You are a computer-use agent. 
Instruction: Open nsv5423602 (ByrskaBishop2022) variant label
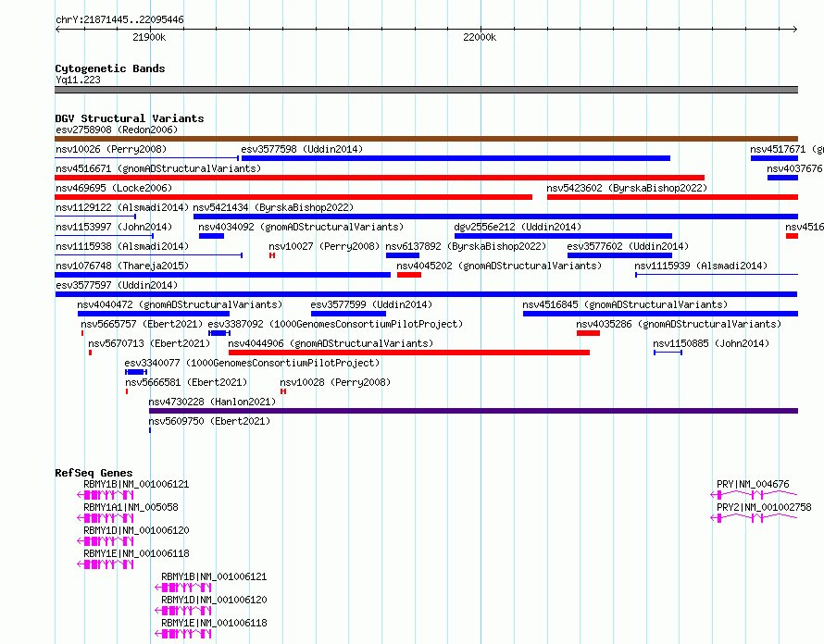(x=627, y=188)
